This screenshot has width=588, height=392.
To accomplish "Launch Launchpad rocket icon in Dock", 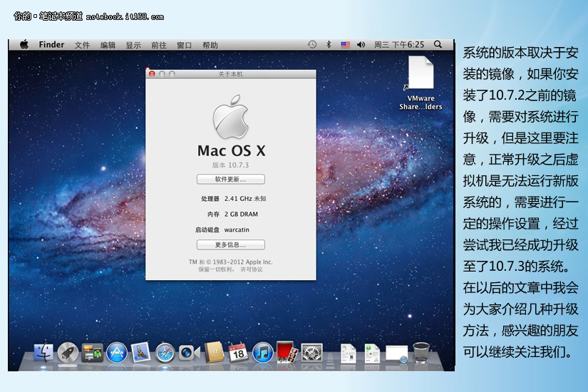I will [x=68, y=352].
